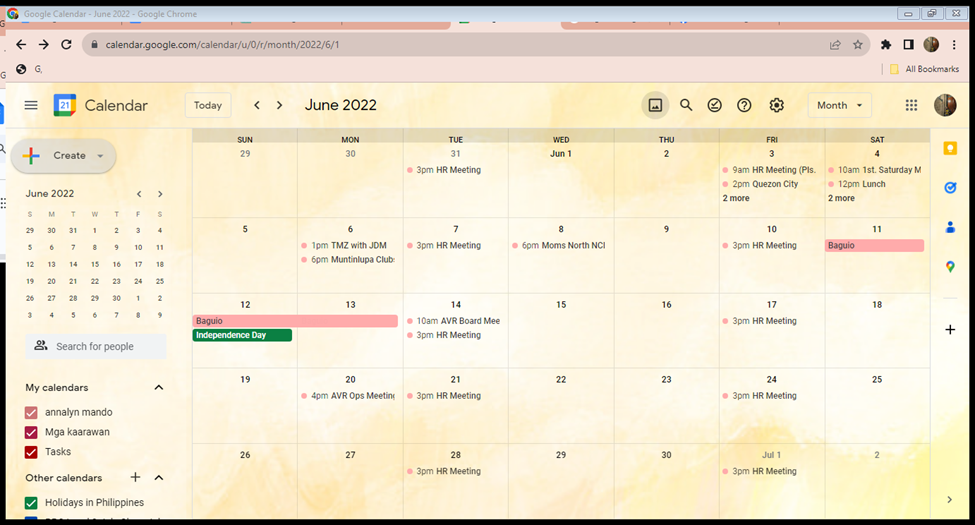Open Chrome extensions puzzle icon

pyautogui.click(x=886, y=44)
